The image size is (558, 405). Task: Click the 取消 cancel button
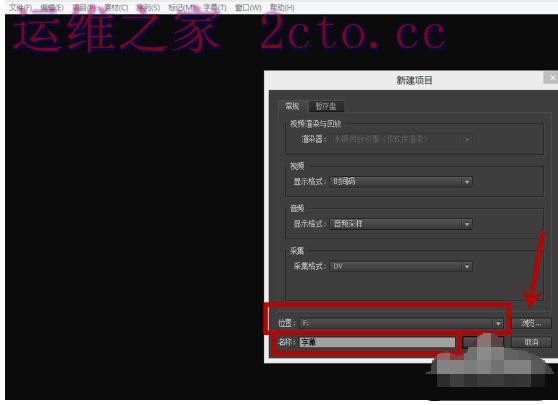[531, 342]
